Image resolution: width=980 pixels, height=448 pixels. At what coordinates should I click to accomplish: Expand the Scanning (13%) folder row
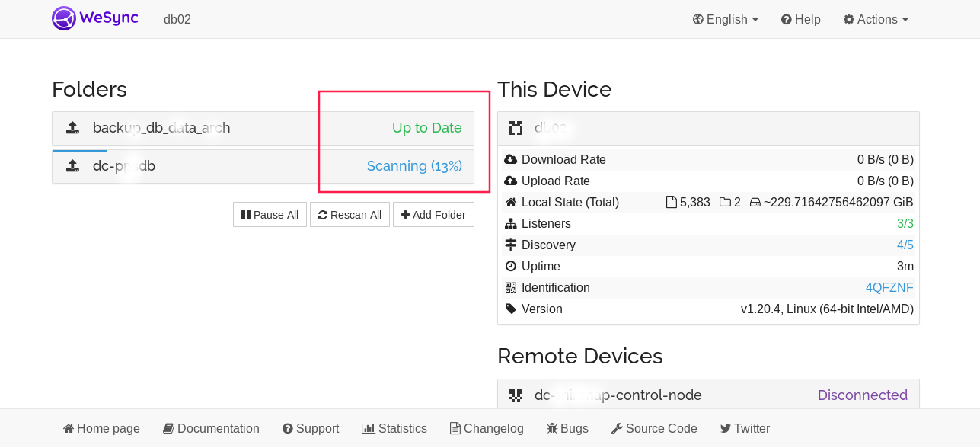coord(263,166)
